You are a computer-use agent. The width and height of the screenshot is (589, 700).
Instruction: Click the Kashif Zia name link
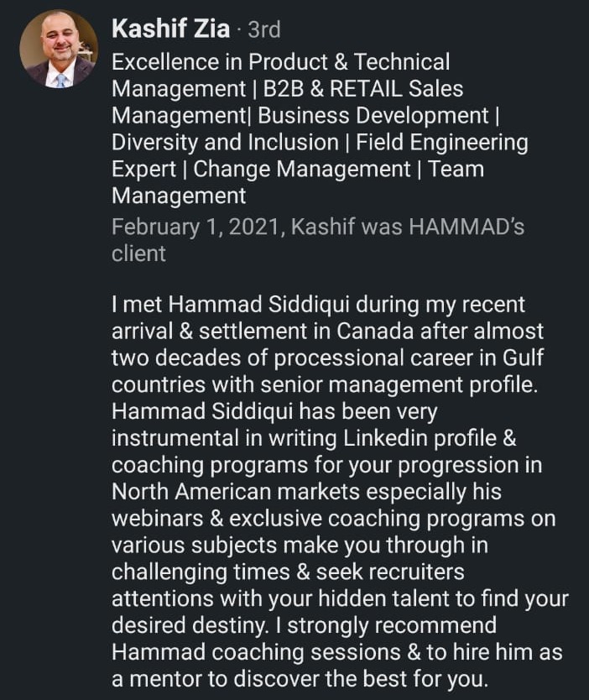tap(171, 29)
